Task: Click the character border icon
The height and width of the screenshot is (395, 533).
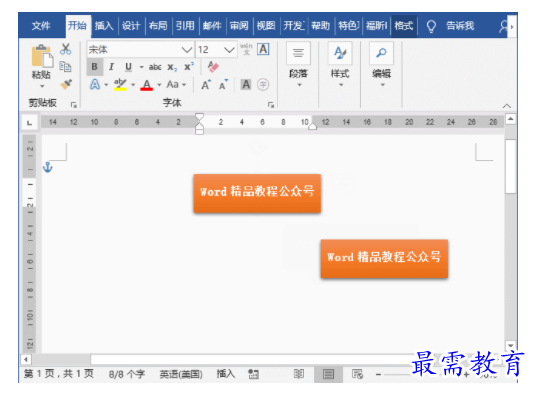Action: pyautogui.click(x=263, y=49)
